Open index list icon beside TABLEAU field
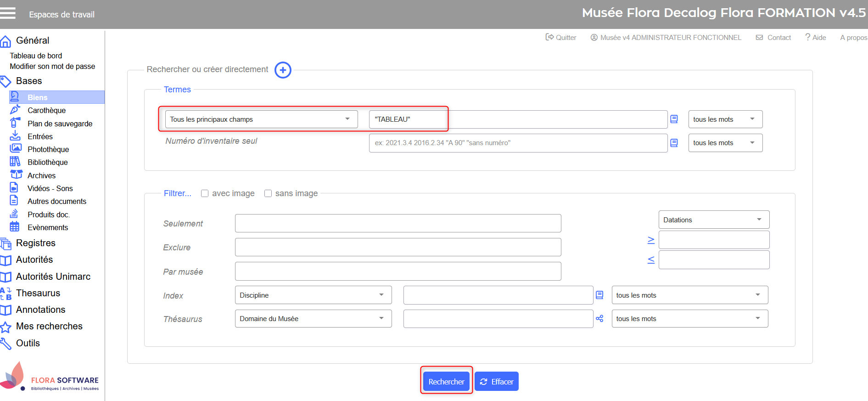This screenshot has height=401, width=868. coord(674,119)
